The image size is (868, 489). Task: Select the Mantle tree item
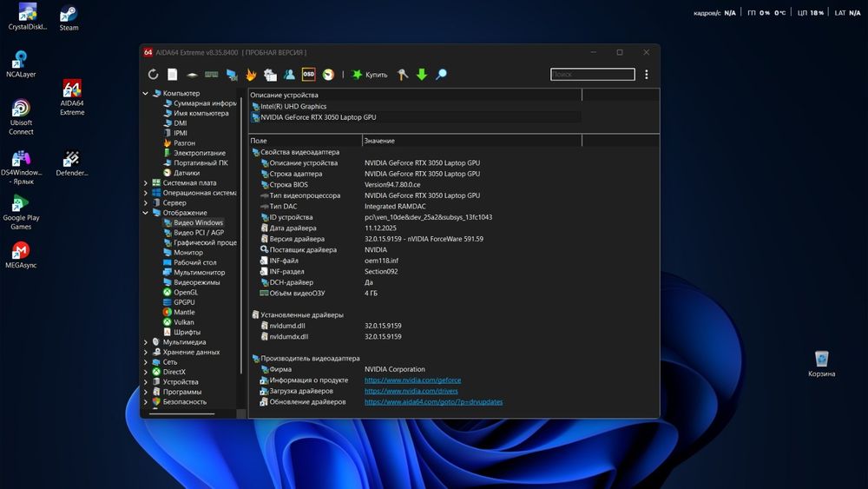coord(179,313)
